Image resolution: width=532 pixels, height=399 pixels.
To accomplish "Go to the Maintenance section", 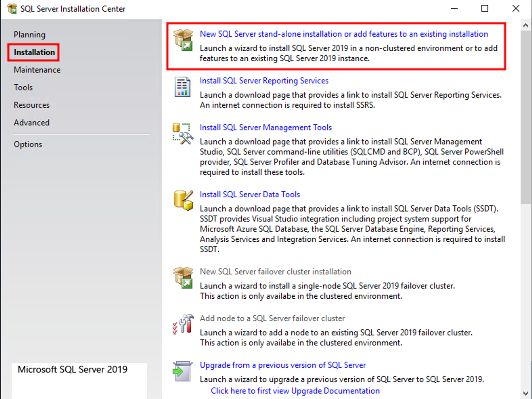I will (x=37, y=70).
